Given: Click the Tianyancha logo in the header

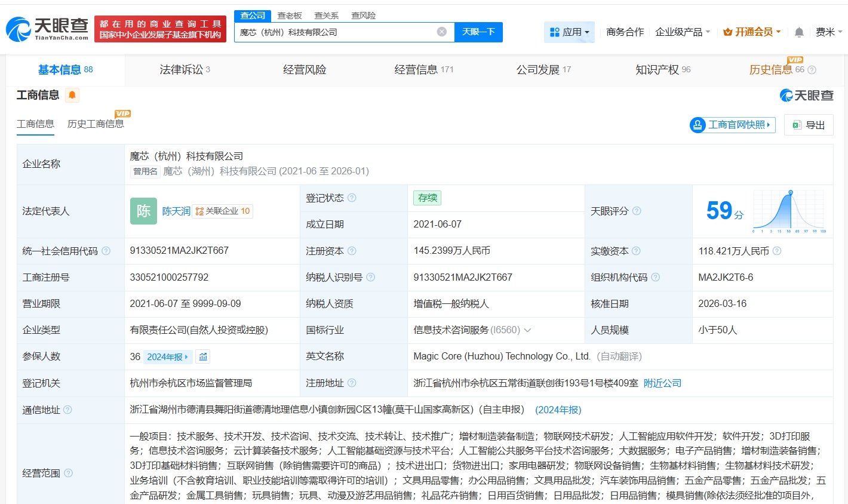Looking at the screenshot, I should [x=47, y=29].
